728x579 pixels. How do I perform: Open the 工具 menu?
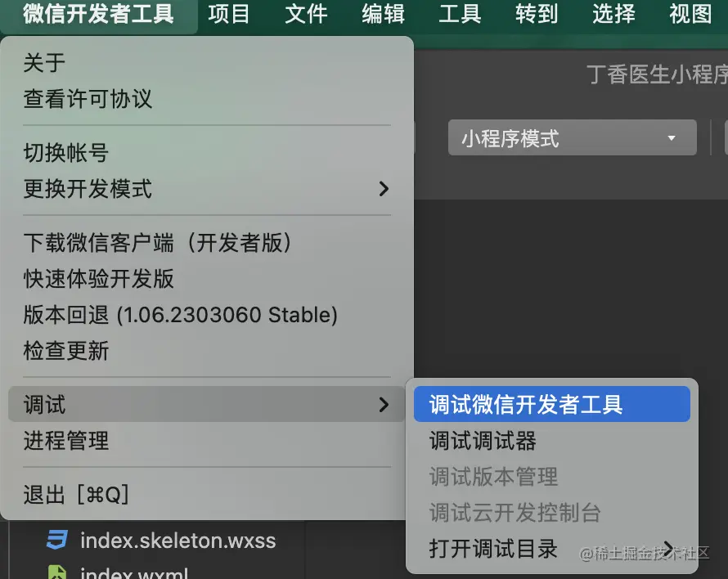(x=460, y=14)
